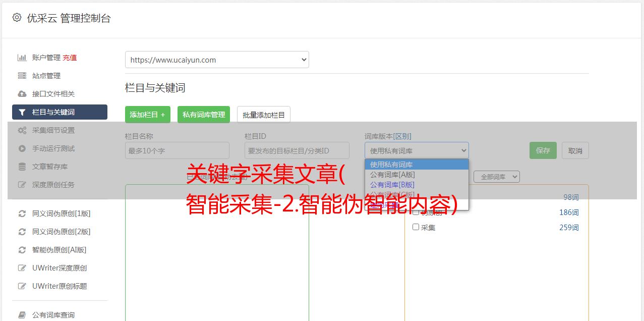644x321 pixels.
Task: Click the gears icon for 采集细节设置
Action: (22, 130)
